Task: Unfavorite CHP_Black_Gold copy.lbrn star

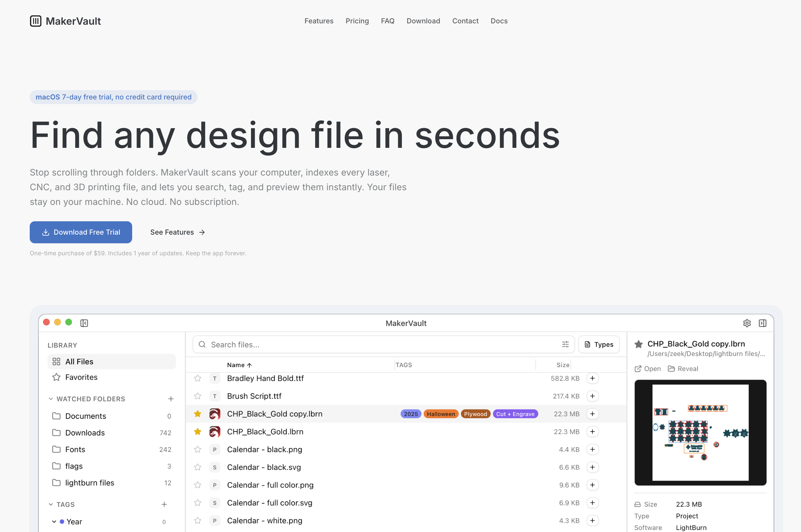Action: [198, 414]
